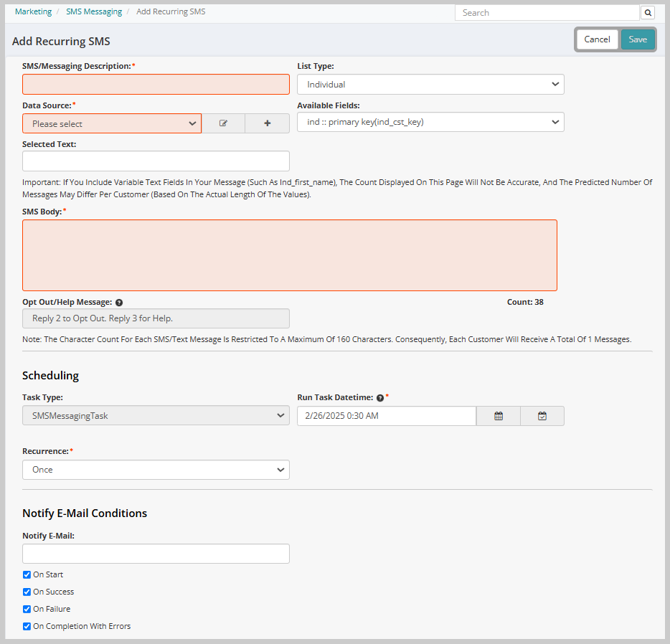Click the 'Count: 38' text
The width and height of the screenshot is (670, 644).
[x=525, y=302]
